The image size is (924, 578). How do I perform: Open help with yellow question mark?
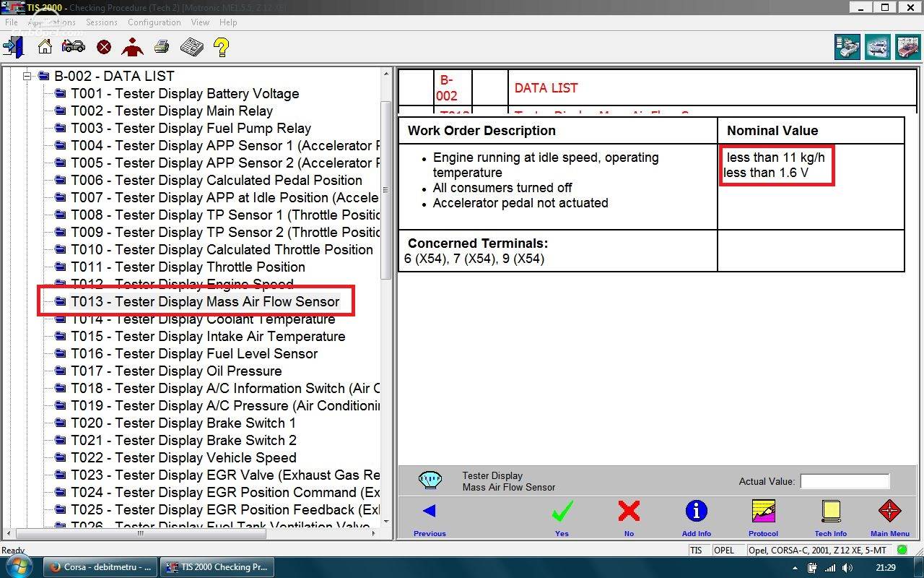[x=222, y=47]
